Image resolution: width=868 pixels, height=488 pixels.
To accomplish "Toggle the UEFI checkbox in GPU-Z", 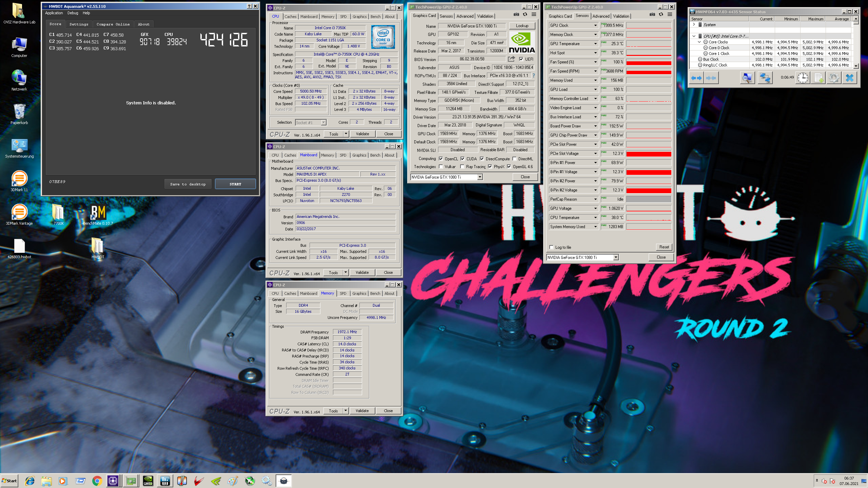I will coord(521,59).
